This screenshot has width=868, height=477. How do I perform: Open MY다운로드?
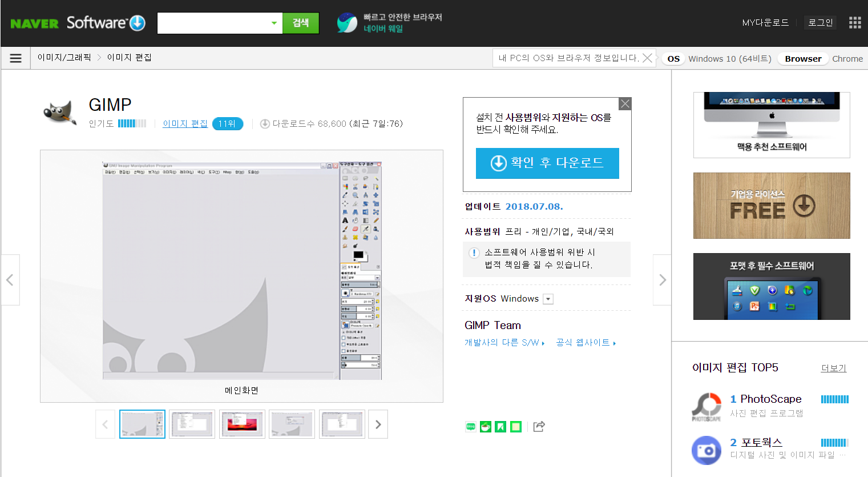(765, 23)
